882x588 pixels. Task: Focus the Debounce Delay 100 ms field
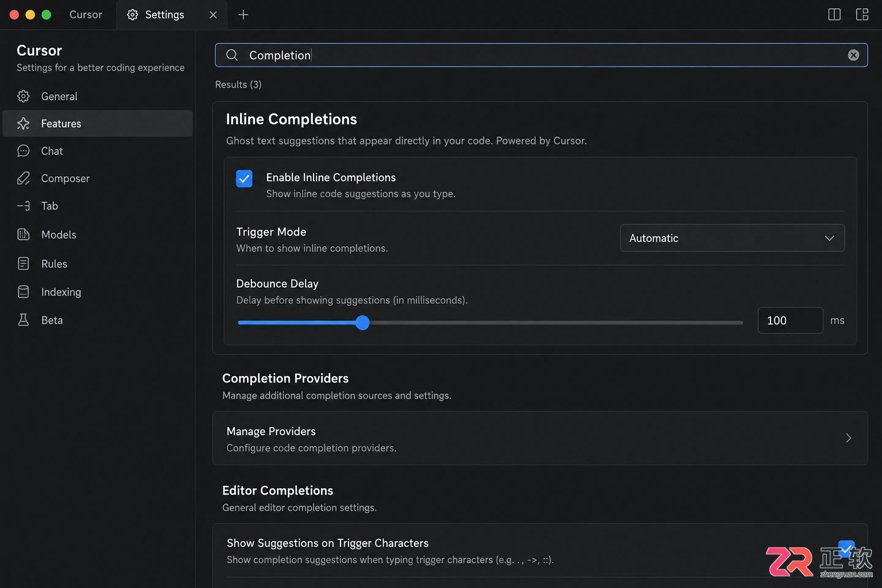click(x=790, y=320)
